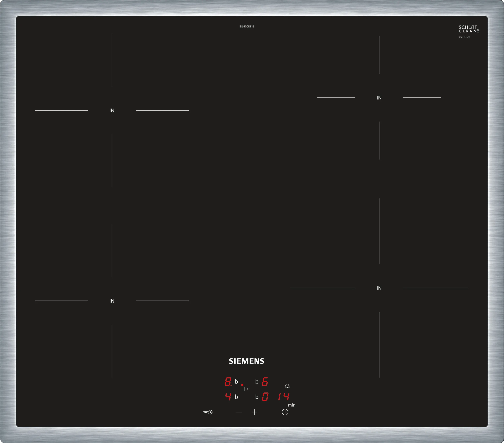The width and height of the screenshot is (504, 443).
Task: Select the bottom-left zone showing 4
Action: click(228, 397)
